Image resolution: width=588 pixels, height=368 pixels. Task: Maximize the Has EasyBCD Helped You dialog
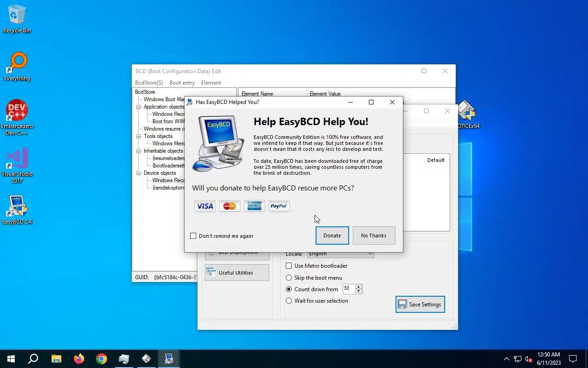click(371, 102)
